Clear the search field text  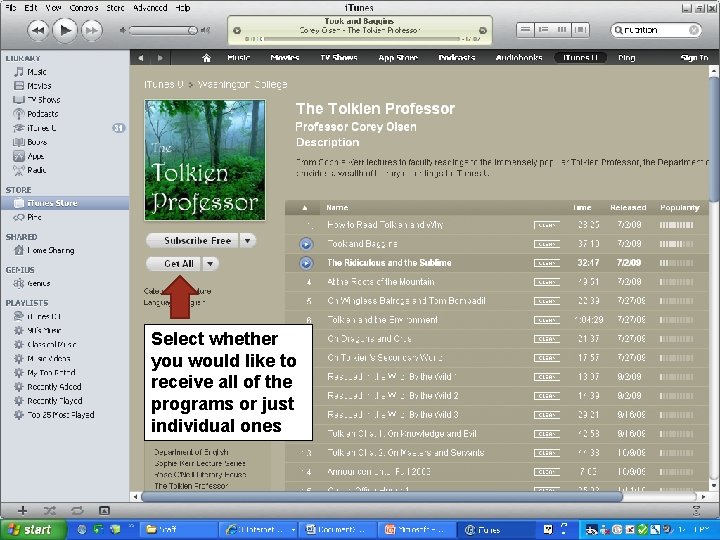tap(694, 30)
